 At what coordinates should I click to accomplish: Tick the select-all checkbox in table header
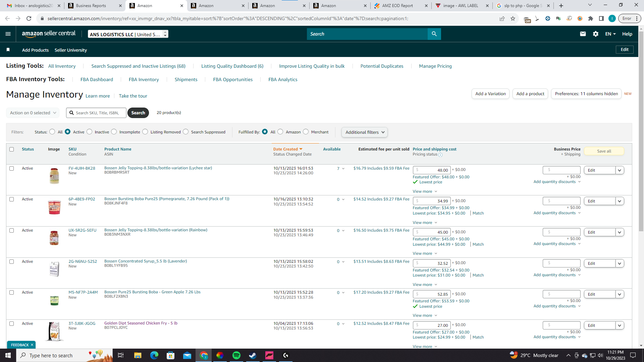tap(12, 149)
